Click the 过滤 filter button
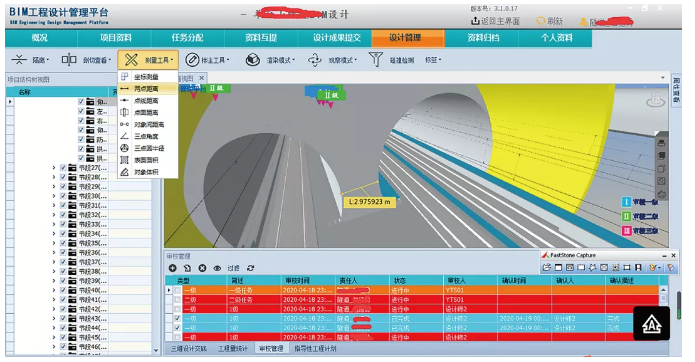The height and width of the screenshot is (362, 695). (x=233, y=268)
